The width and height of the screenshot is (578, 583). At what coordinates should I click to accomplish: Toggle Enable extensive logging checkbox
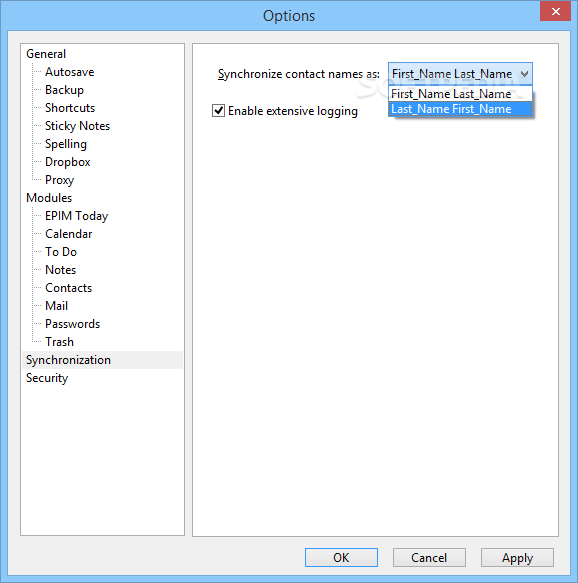pos(218,111)
